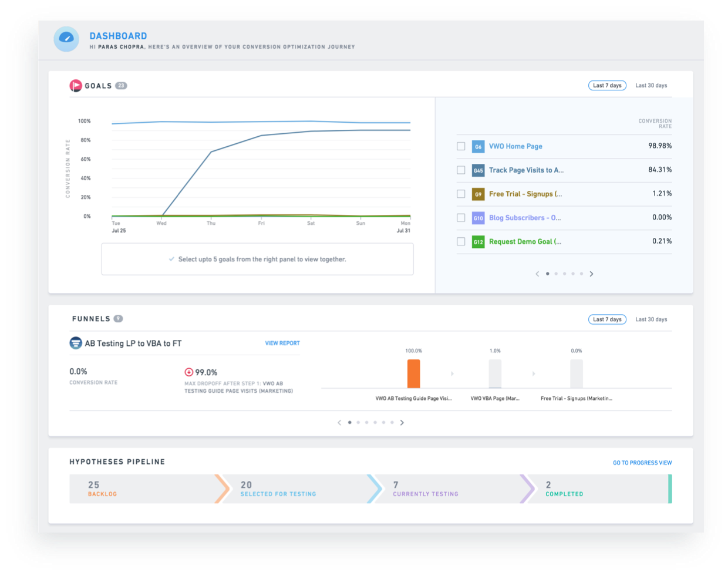Click next arrow in funnels pagination

coord(402,422)
